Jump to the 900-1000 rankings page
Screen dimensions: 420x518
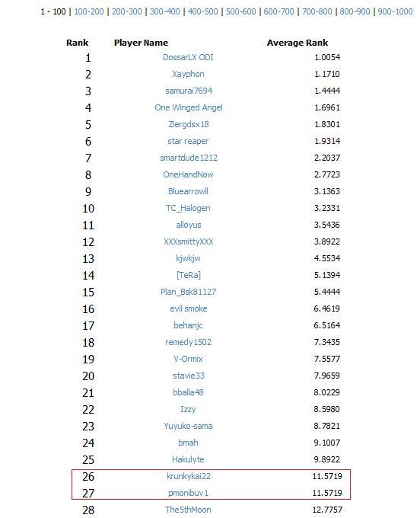click(x=395, y=11)
